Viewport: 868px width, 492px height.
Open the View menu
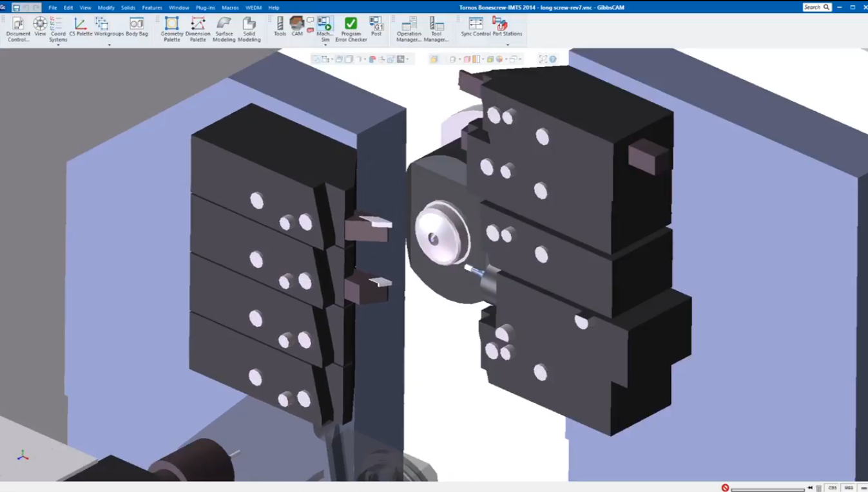tap(85, 8)
